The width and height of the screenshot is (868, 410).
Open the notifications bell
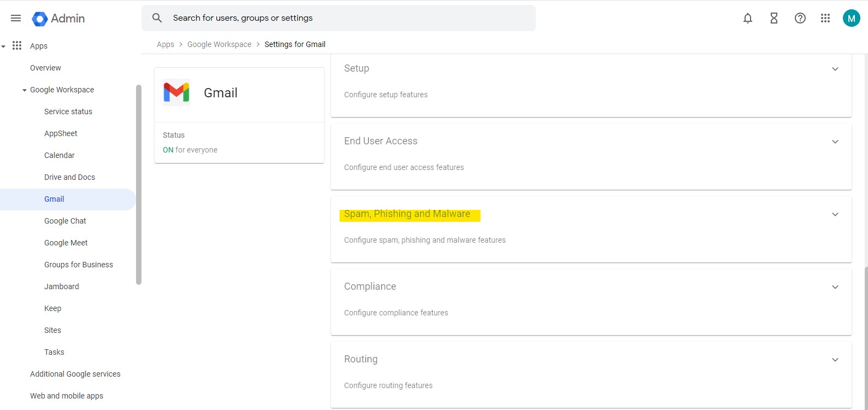tap(748, 18)
